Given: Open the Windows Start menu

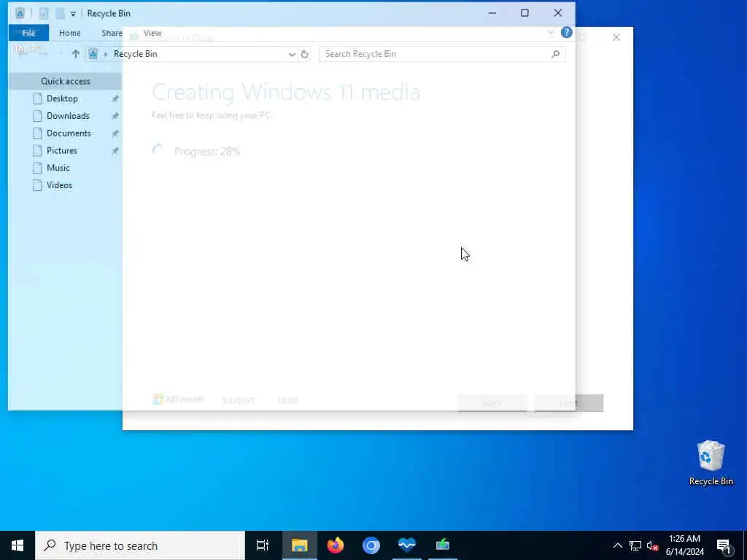Looking at the screenshot, I should pyautogui.click(x=18, y=545).
